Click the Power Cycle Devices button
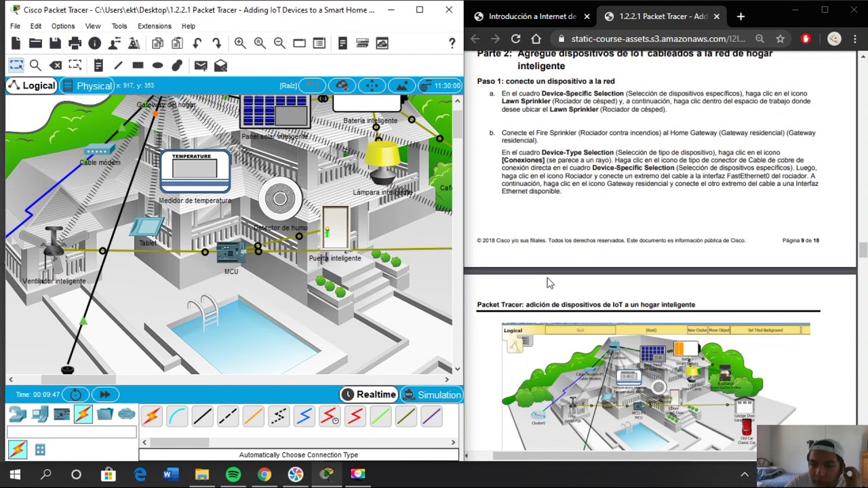The height and width of the screenshot is (488, 868). coord(75,395)
